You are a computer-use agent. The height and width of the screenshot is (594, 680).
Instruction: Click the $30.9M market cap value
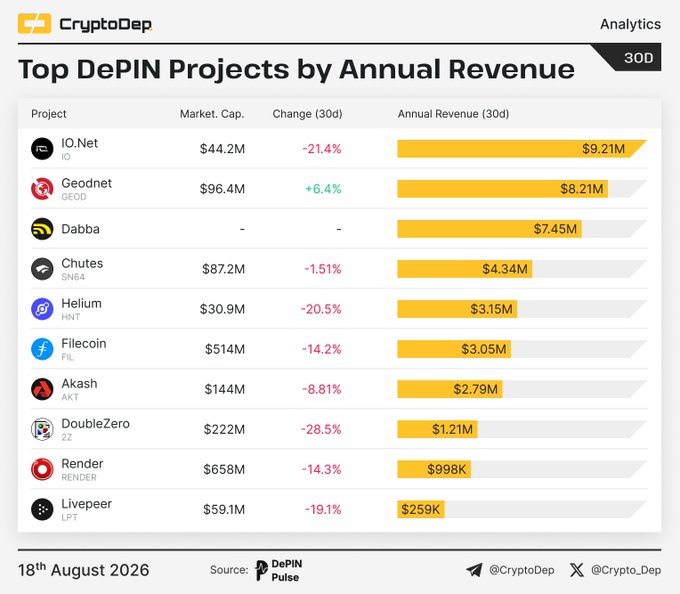222,309
